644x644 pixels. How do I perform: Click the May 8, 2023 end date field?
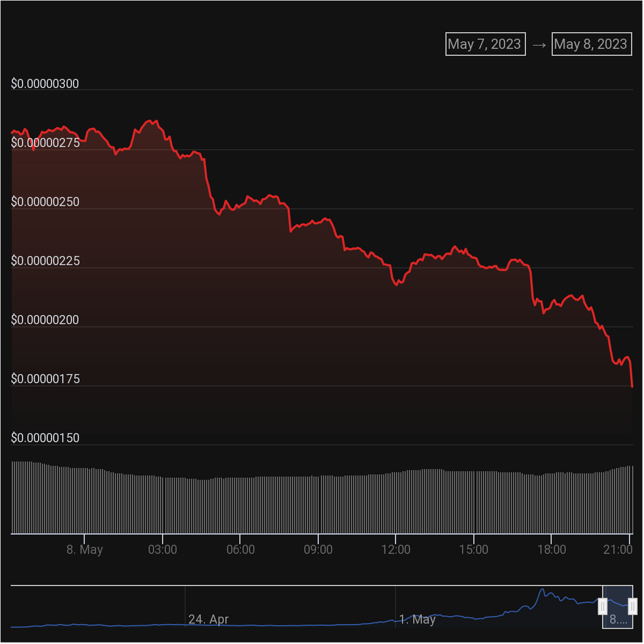[591, 44]
